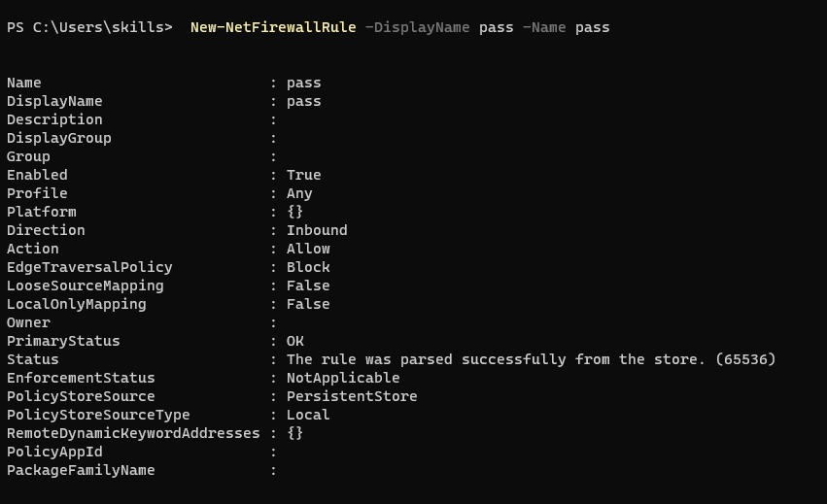Click the Enabled value True
The image size is (827, 504).
click(x=304, y=175)
